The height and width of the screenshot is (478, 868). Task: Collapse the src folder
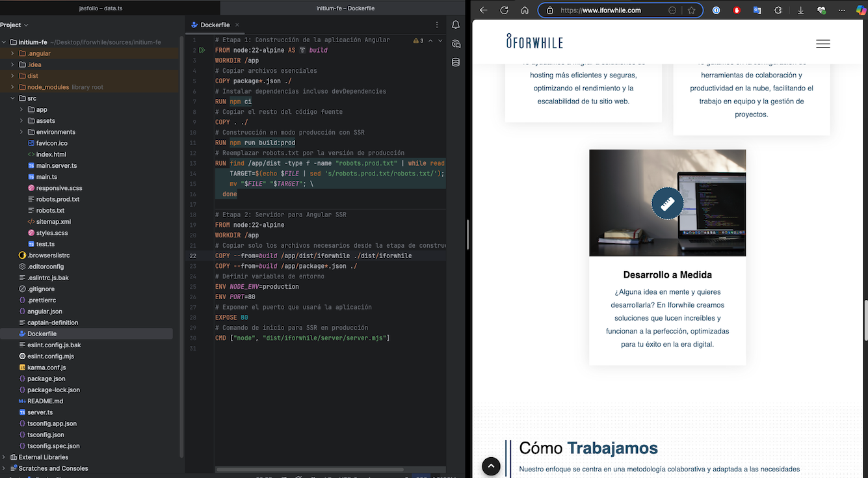point(12,98)
